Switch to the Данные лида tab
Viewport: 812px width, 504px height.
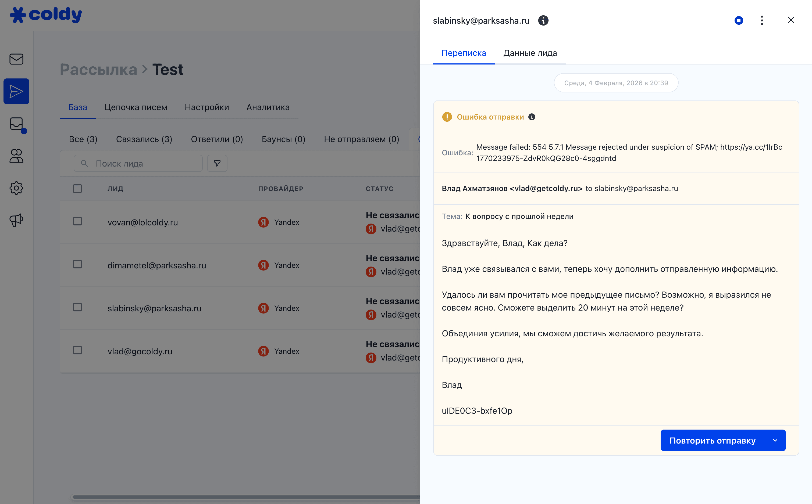530,53
